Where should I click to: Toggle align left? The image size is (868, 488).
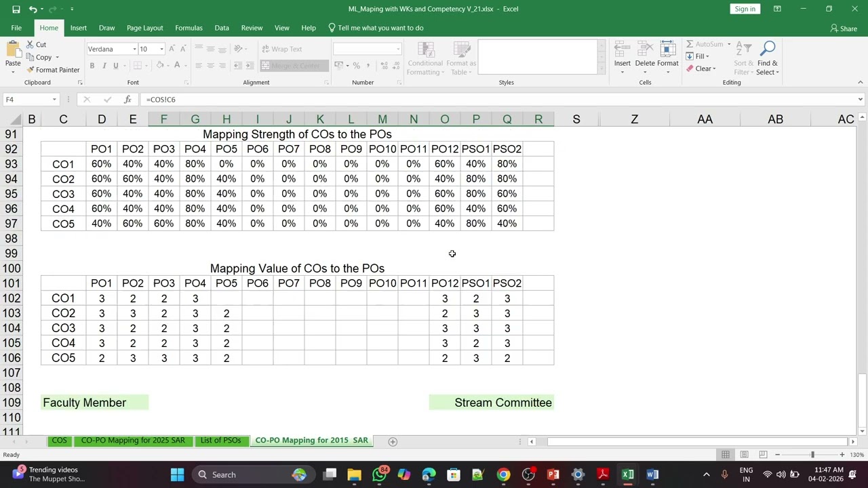pos(199,66)
